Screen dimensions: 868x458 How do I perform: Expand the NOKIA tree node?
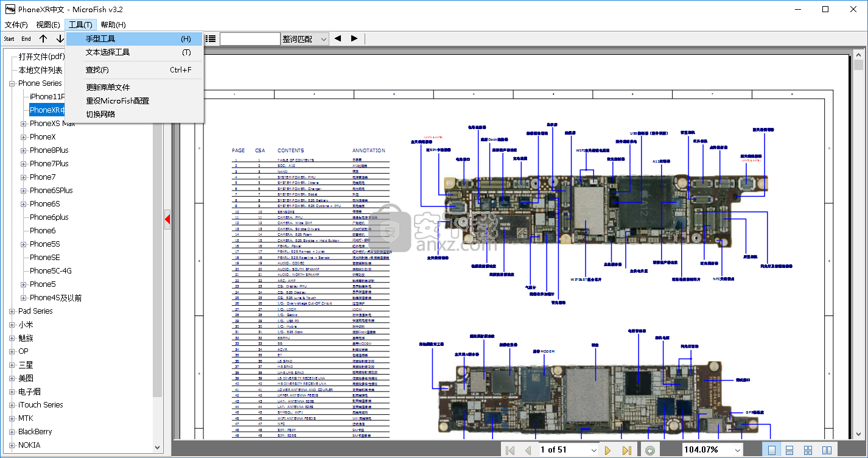coord(12,445)
